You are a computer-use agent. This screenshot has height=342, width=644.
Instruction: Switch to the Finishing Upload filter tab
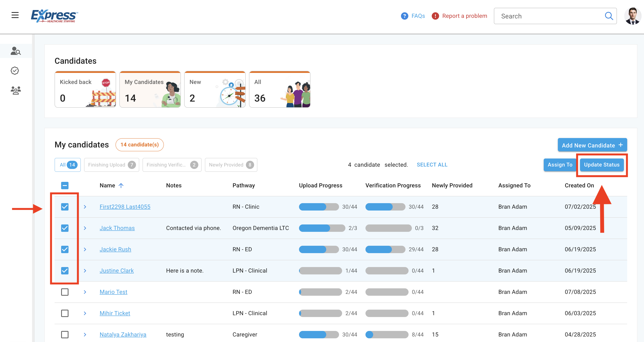[112, 165]
